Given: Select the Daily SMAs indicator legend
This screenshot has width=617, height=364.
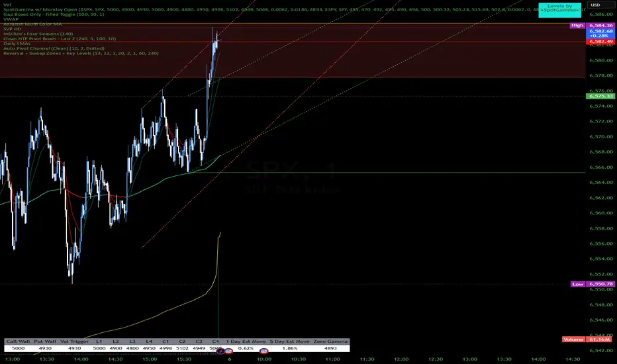Looking at the screenshot, I should click(x=17, y=43).
